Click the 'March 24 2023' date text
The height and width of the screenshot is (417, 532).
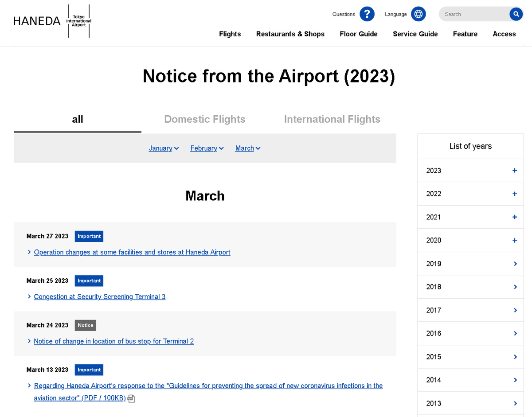(x=47, y=325)
